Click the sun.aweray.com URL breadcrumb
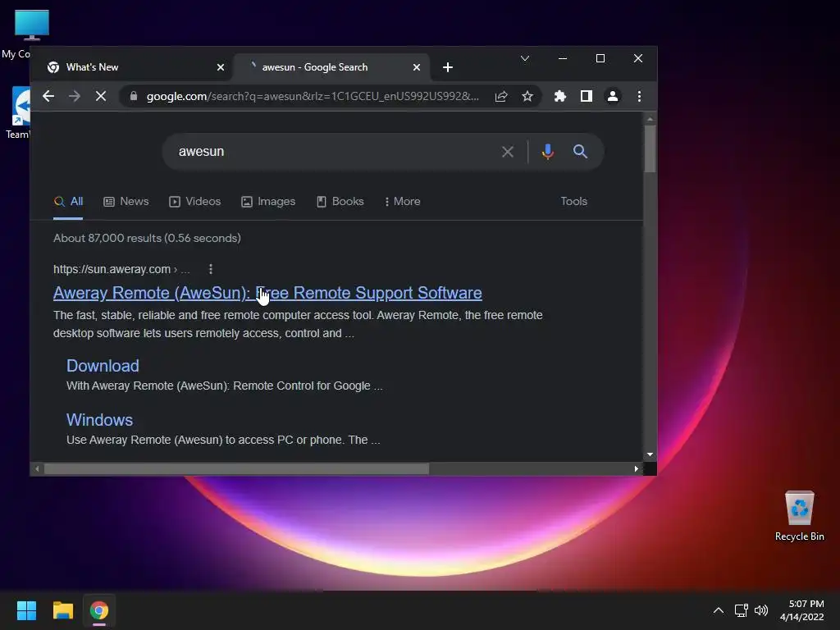 [x=121, y=269]
